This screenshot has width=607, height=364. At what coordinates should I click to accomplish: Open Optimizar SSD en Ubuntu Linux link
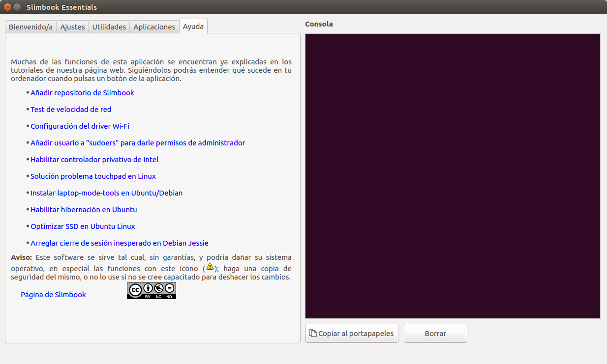(83, 226)
